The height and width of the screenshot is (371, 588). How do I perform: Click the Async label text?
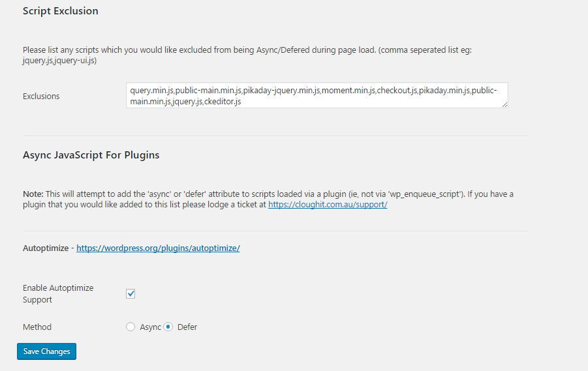(x=150, y=327)
